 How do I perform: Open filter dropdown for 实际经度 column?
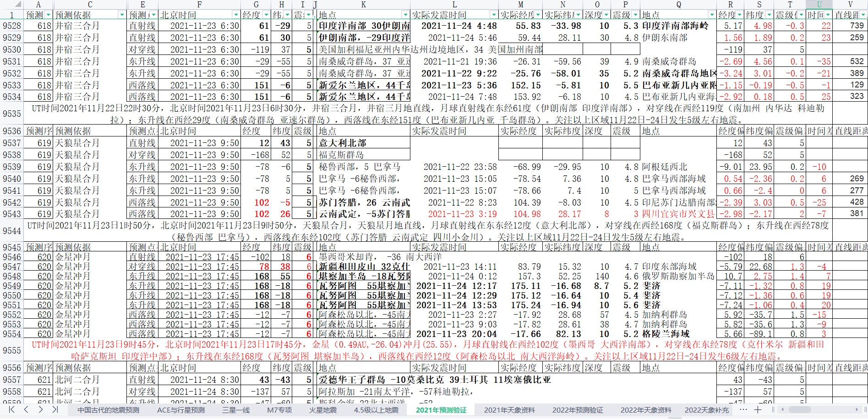tap(538, 15)
